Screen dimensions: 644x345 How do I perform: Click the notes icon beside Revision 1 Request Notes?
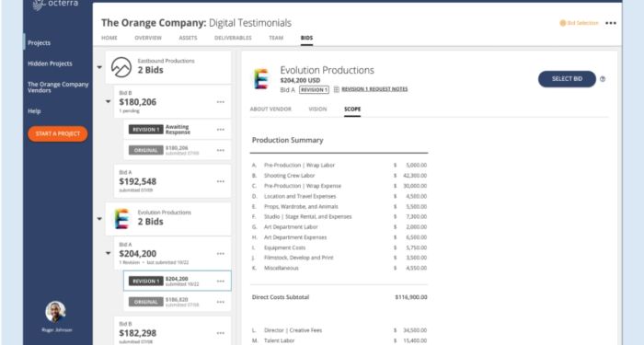click(x=337, y=89)
